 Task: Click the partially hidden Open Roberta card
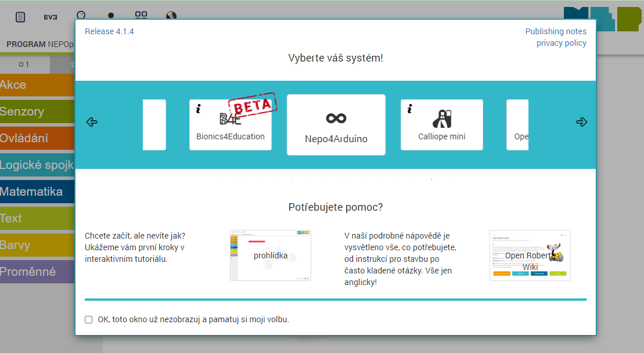click(x=517, y=125)
